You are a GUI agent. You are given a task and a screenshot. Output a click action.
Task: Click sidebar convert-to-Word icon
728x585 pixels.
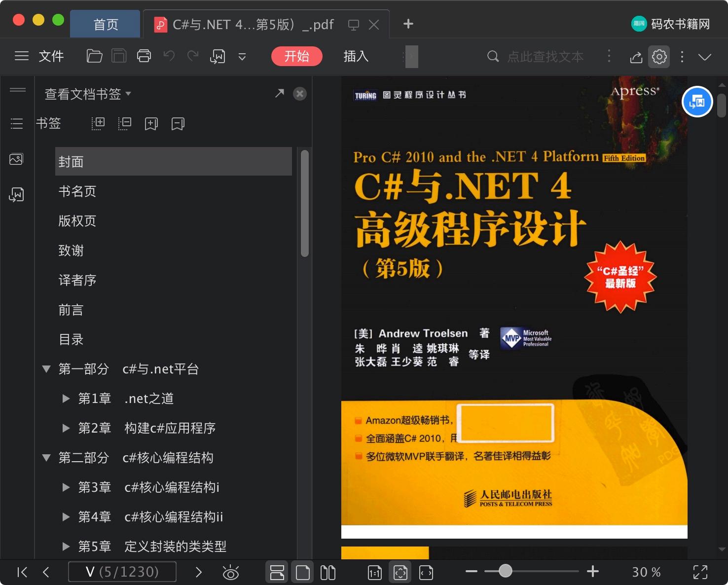pyautogui.click(x=16, y=195)
